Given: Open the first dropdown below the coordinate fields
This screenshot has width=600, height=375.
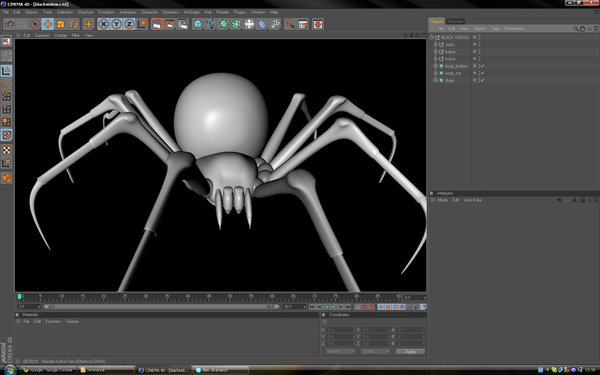Looking at the screenshot, I should (x=340, y=352).
